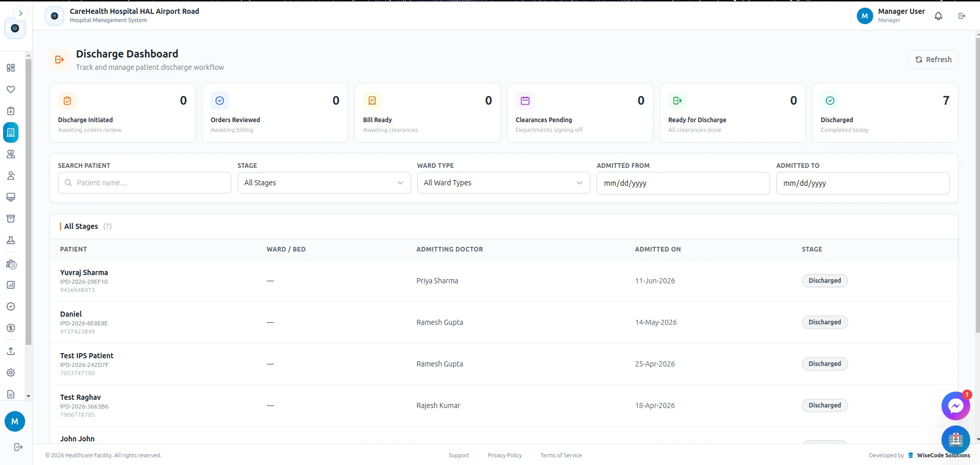Open the messenger chat bubble icon
The height and width of the screenshot is (465, 980).
(x=955, y=406)
